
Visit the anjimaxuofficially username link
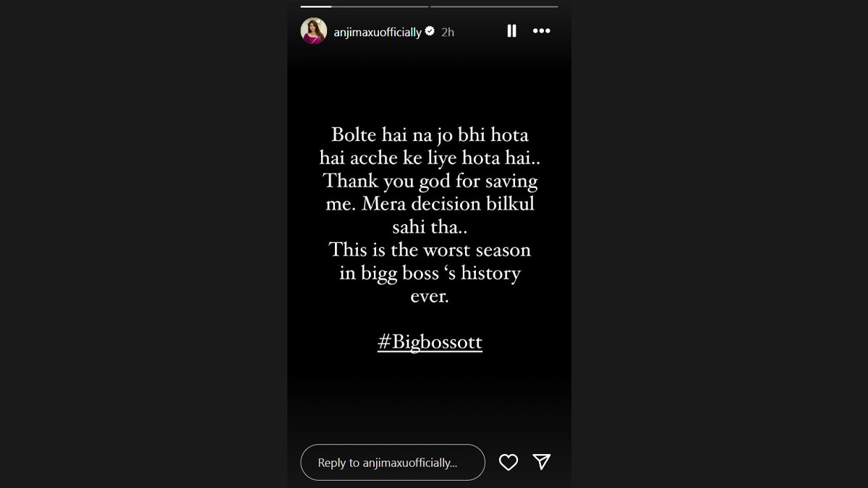coord(378,33)
